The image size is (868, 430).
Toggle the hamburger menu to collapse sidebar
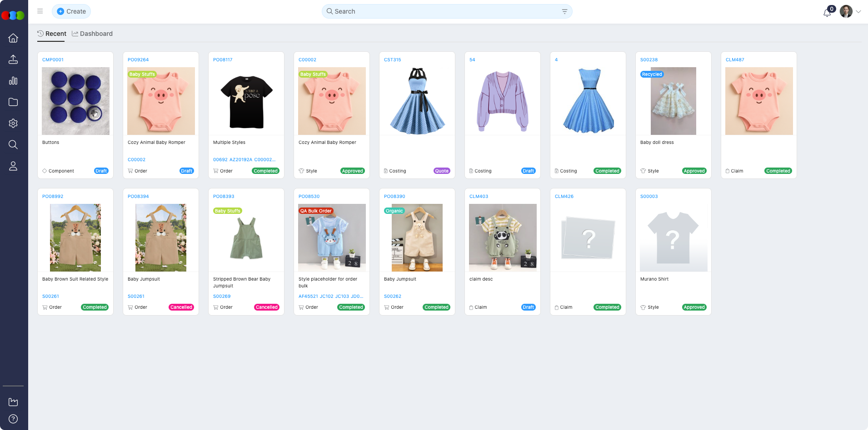(x=40, y=11)
